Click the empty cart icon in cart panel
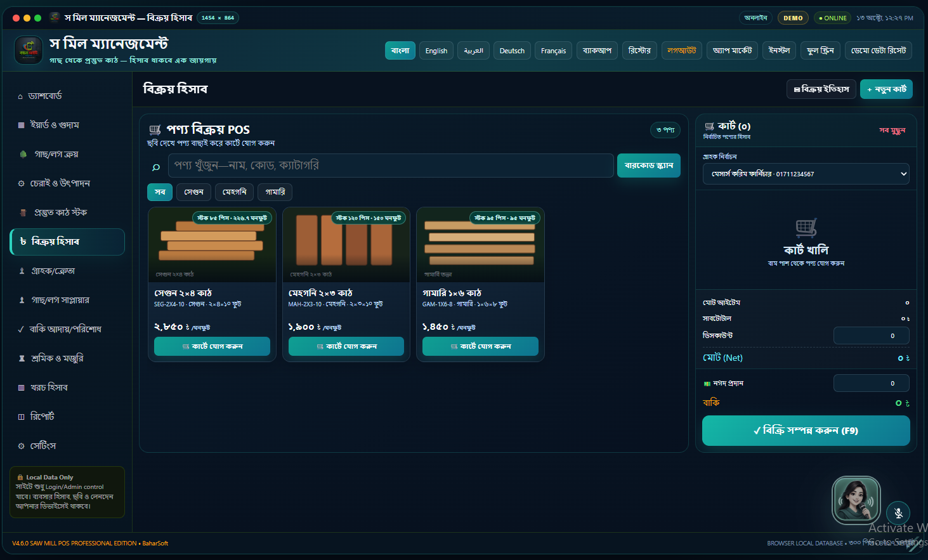Screen dimensions: 928x560 [x=806, y=228]
